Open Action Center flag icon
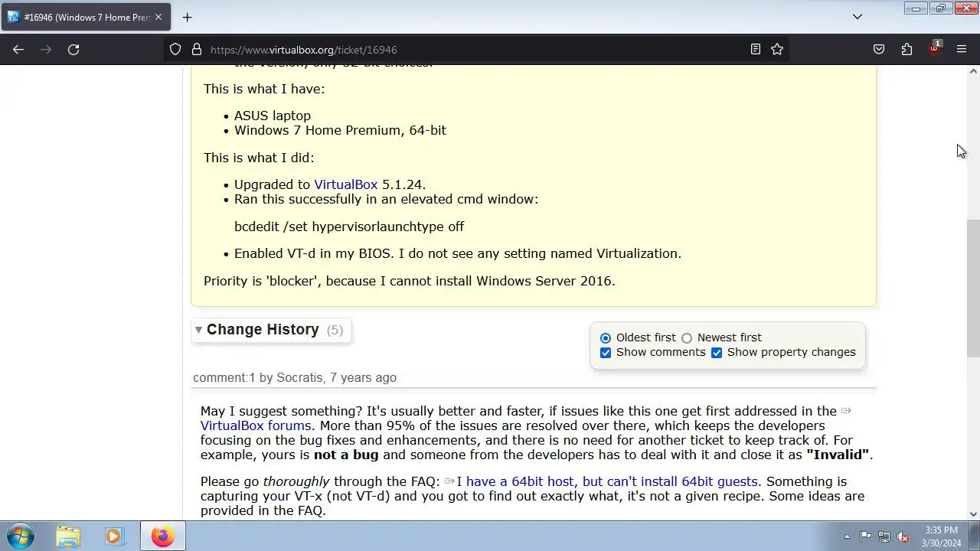Image resolution: width=980 pixels, height=551 pixels. tap(865, 536)
